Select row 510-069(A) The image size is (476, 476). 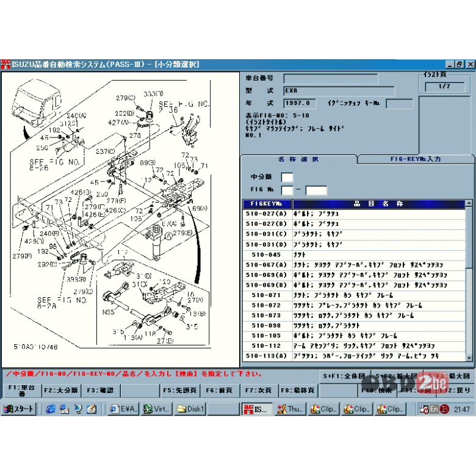(354, 275)
